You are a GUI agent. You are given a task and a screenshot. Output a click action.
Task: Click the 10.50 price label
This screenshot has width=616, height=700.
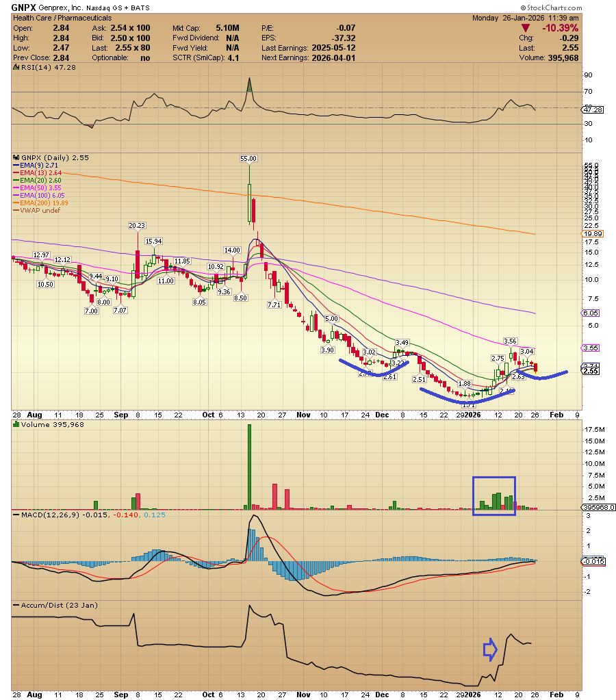click(46, 285)
